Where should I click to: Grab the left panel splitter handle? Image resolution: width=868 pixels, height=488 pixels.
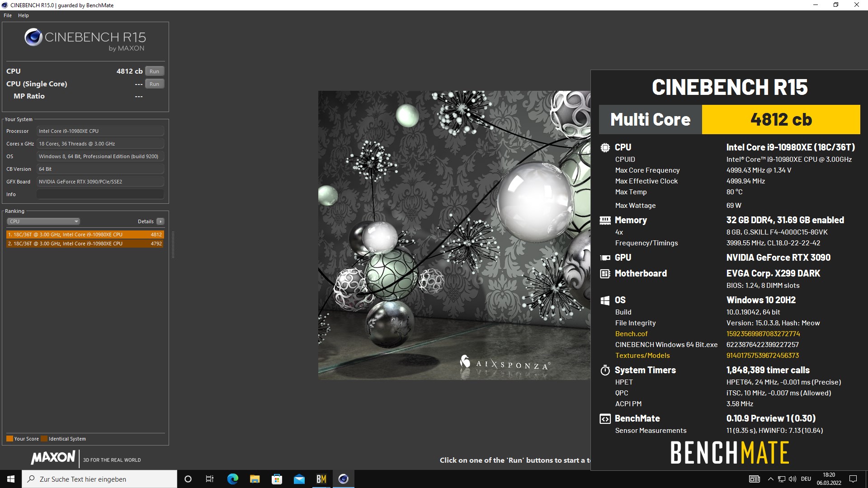click(x=173, y=244)
